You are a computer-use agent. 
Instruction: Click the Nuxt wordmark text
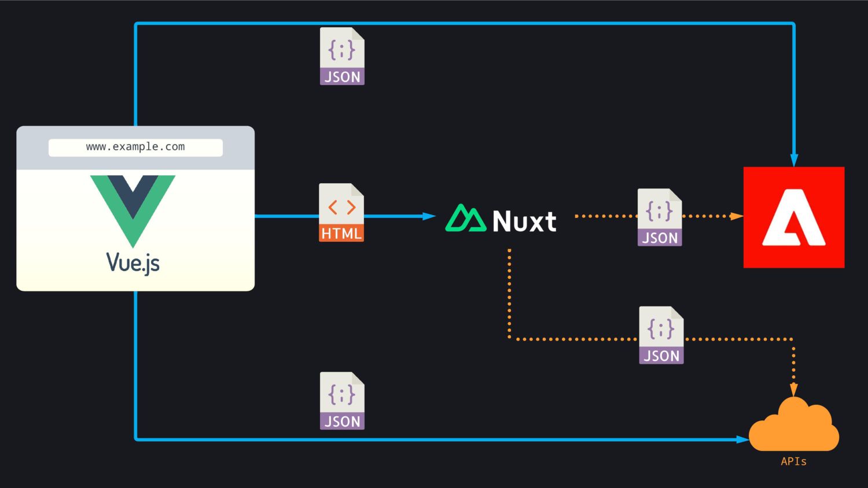pyautogui.click(x=524, y=221)
